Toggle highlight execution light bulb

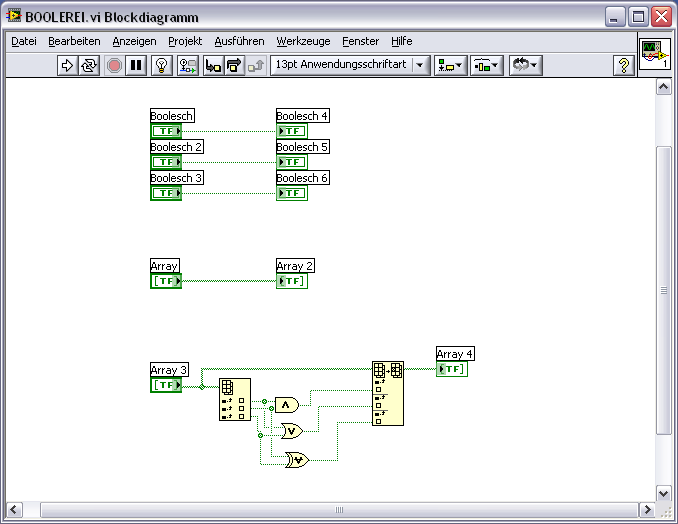click(x=162, y=65)
